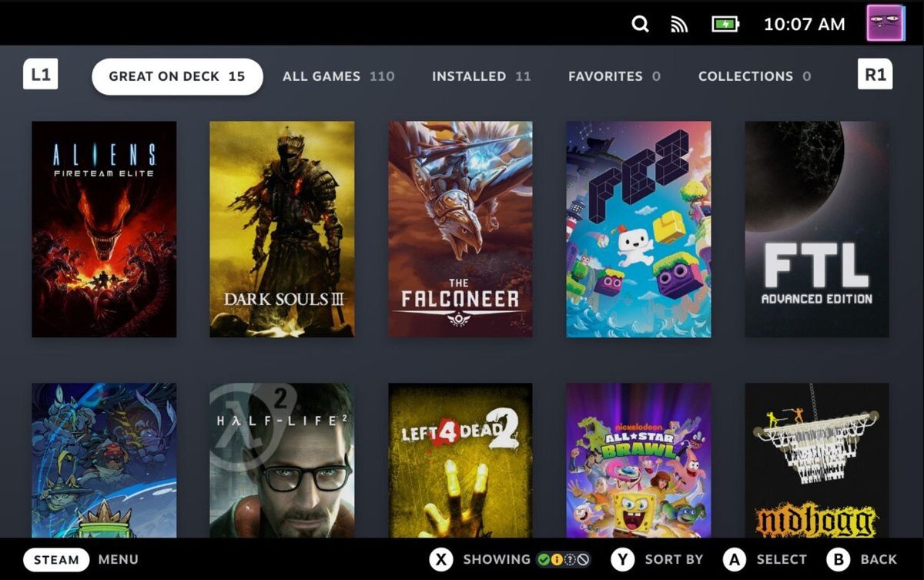Open FTL Advanced Edition cover
Viewport: 924px width, 580px height.
click(x=817, y=229)
